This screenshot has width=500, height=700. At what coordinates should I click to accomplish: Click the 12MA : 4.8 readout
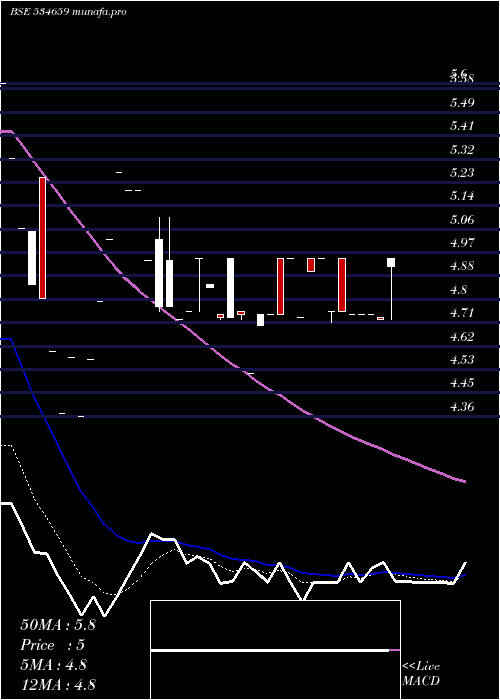click(x=58, y=685)
